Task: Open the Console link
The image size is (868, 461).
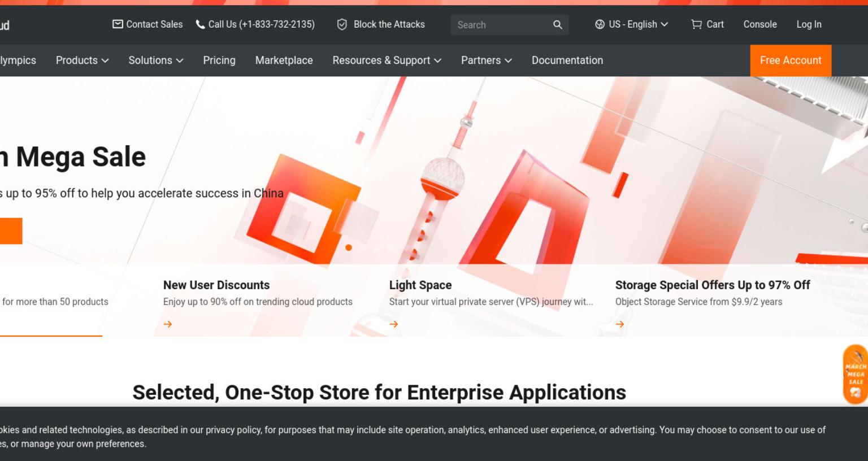Action: click(760, 24)
